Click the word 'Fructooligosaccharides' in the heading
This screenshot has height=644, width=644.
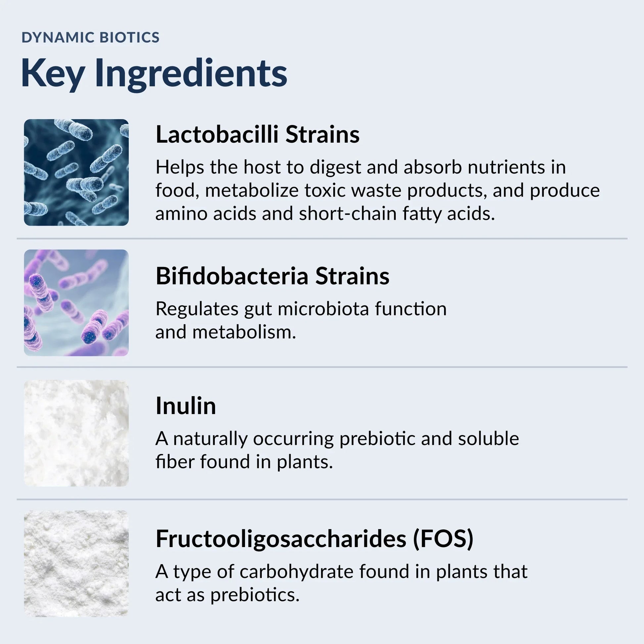coord(281,539)
